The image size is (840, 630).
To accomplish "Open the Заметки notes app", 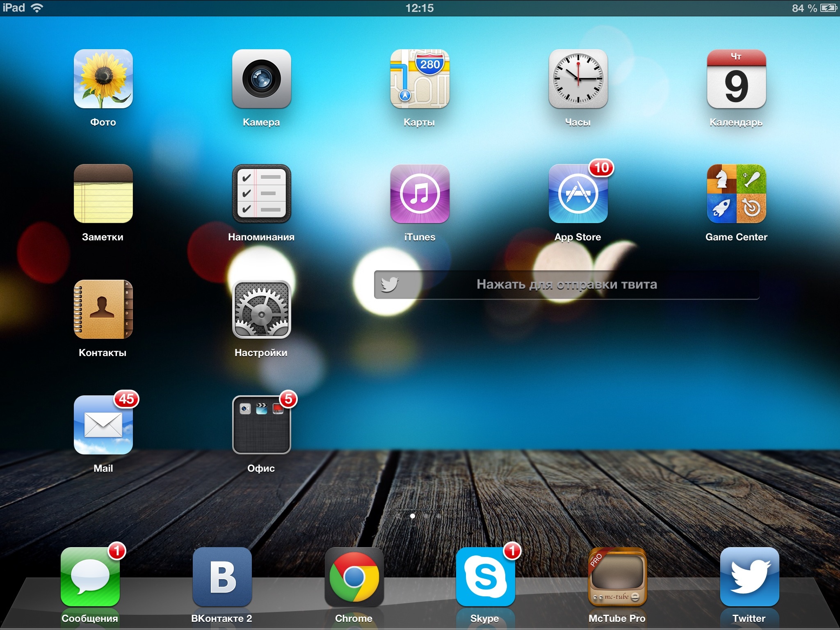I will 103,194.
